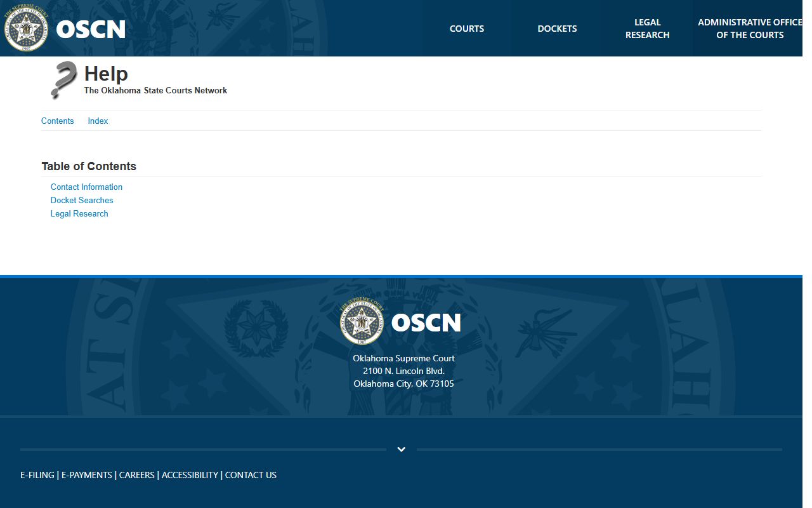Screen dimensions: 812x508
Task: Click the footer Supreme Court seal logo
Action: point(362,322)
